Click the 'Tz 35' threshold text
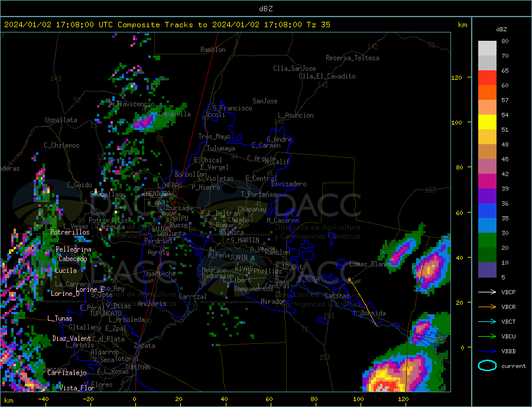Screen dimensions: 532x407 click(319, 25)
